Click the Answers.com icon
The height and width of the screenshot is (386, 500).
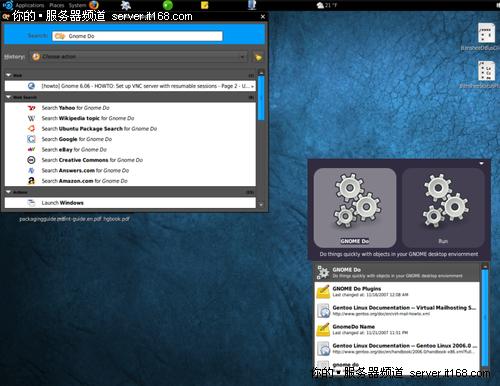(x=31, y=170)
